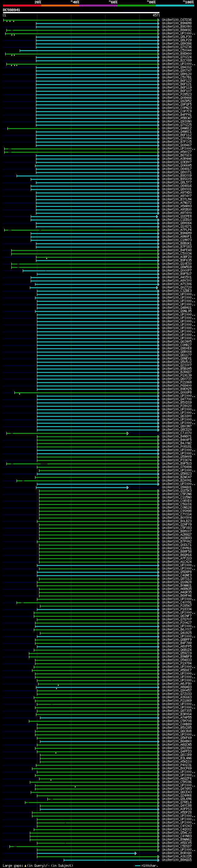The height and width of the screenshot is (868, 197).
Task: Click the red 20% identity color band
Action: coord(22,6)
